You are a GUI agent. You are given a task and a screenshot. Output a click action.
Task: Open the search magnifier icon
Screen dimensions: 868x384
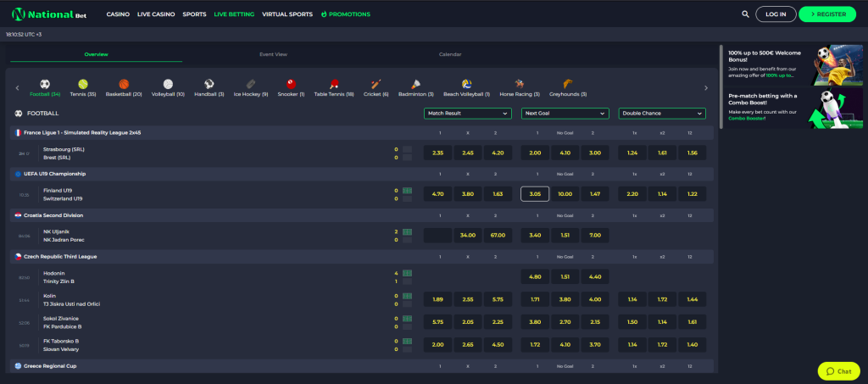coord(745,14)
